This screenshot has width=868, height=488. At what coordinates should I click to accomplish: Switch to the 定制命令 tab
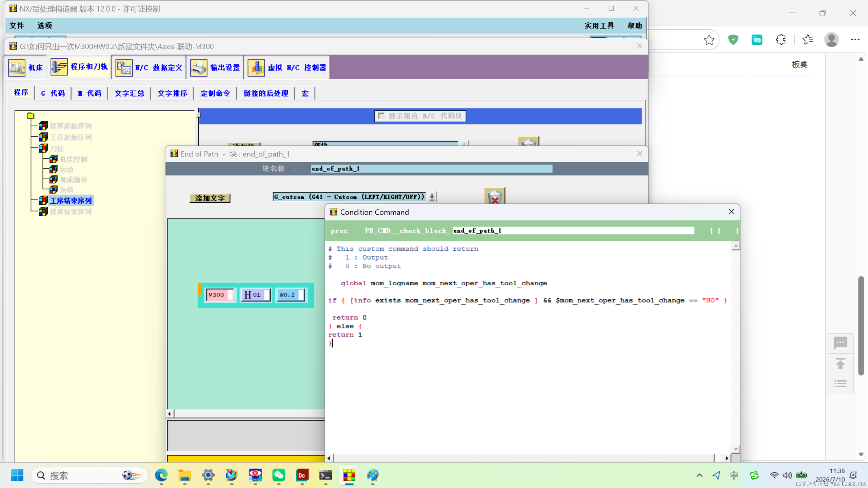pyautogui.click(x=215, y=93)
